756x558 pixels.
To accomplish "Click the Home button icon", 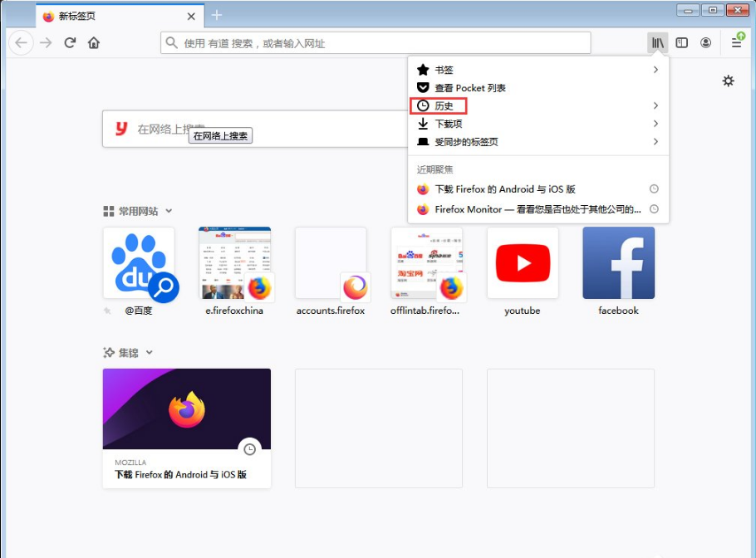I will coord(94,42).
